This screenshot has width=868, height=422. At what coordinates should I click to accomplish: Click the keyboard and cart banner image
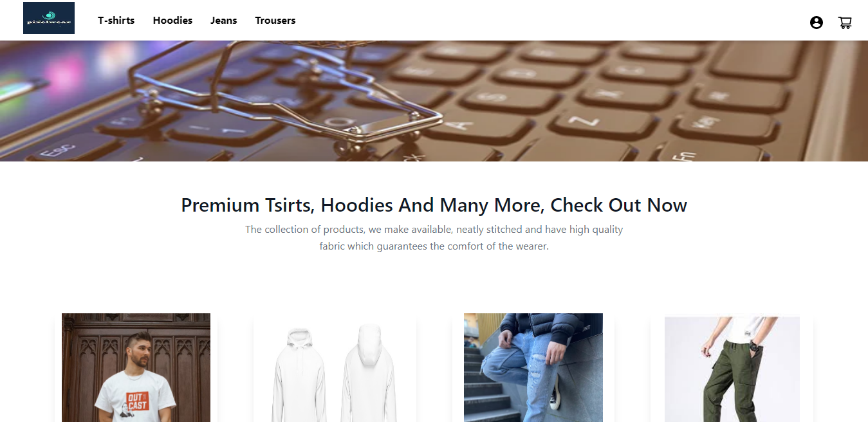(434, 101)
